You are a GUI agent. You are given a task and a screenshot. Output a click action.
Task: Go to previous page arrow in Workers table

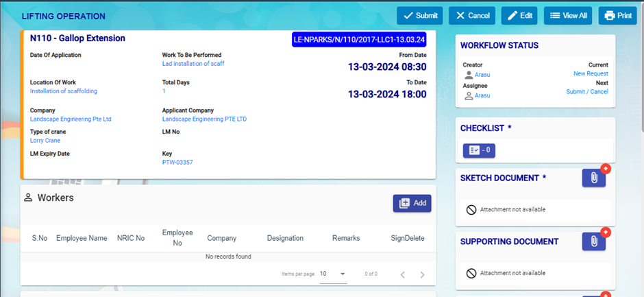click(x=402, y=274)
